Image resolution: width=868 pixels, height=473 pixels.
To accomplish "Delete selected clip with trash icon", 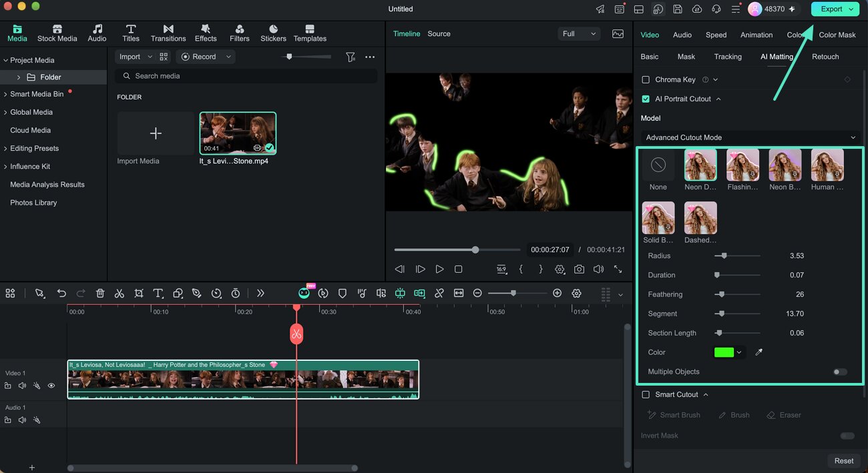I will [x=100, y=294].
